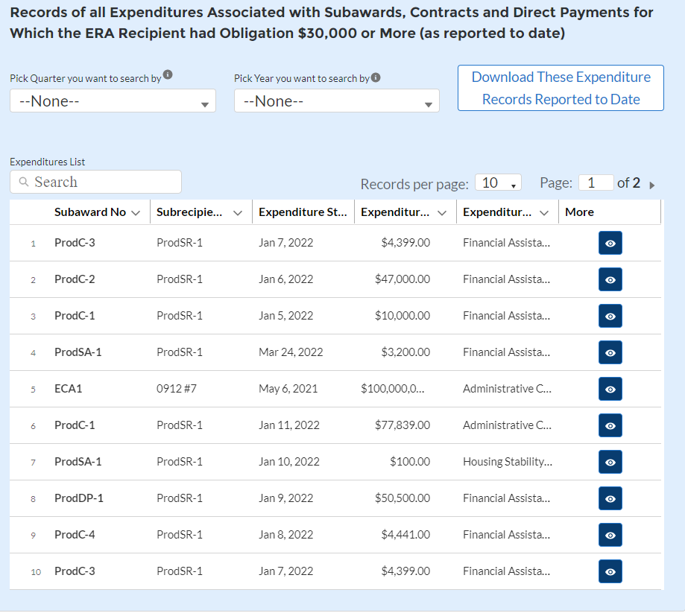Open the Pick Quarter dropdown
This screenshot has height=616, width=685.
[x=113, y=101]
